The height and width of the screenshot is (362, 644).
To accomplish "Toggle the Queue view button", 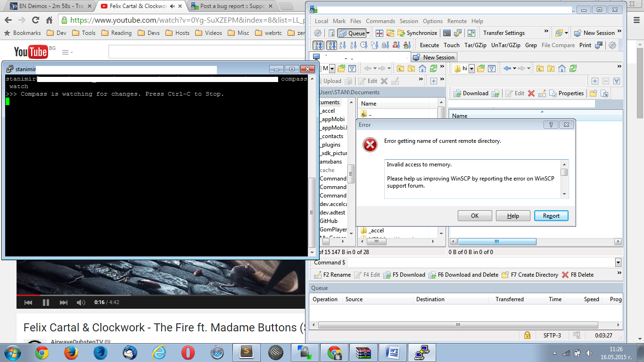I will coord(352,33).
